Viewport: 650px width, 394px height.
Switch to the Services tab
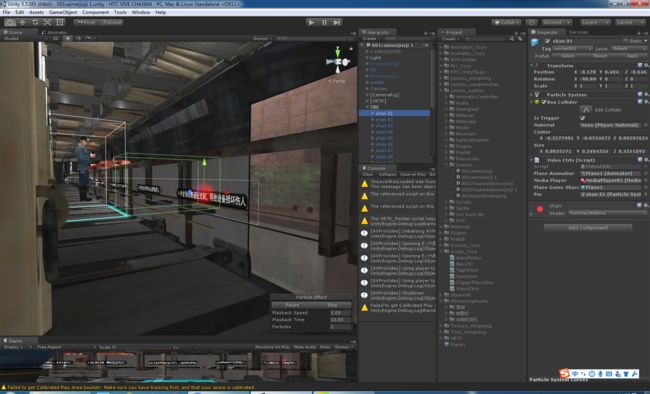coord(578,32)
